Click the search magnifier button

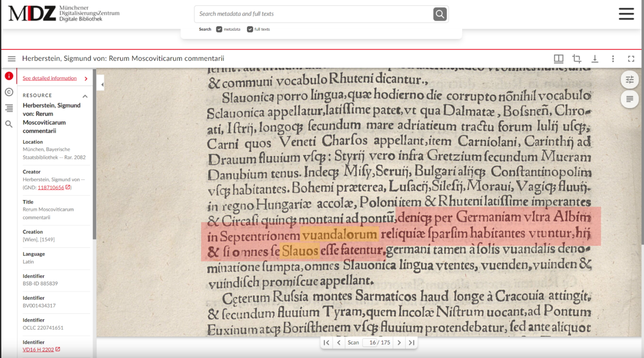click(x=440, y=14)
